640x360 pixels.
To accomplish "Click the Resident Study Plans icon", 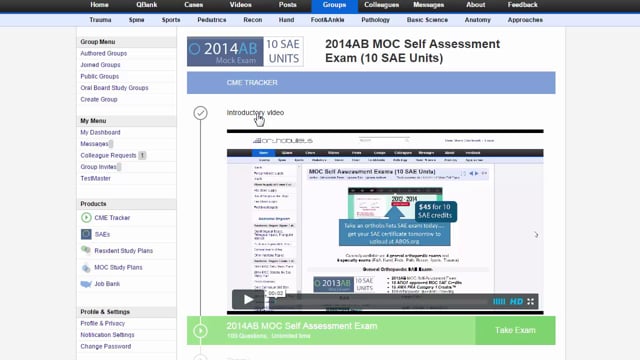I will [86, 250].
